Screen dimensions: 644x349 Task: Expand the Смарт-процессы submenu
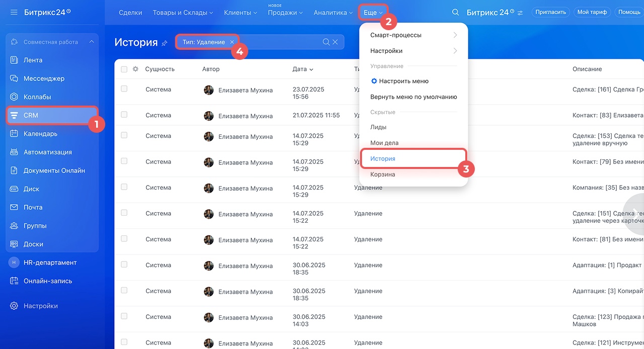[413, 35]
